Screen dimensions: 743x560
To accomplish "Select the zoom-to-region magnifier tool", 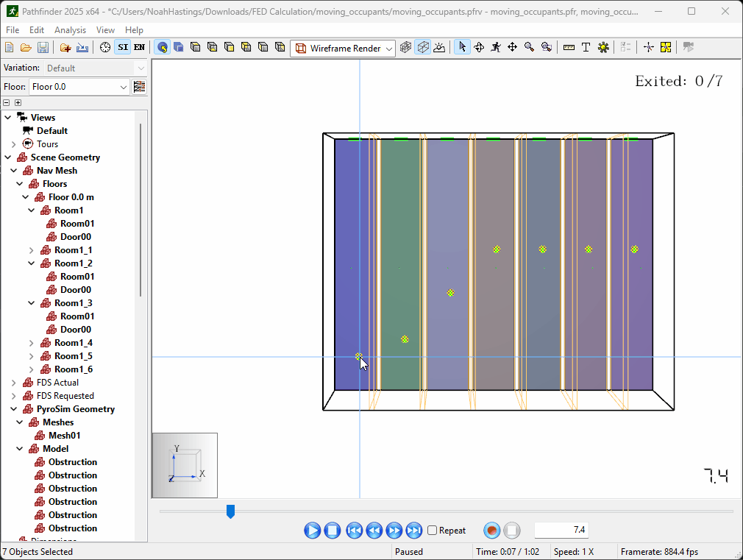I will point(547,47).
